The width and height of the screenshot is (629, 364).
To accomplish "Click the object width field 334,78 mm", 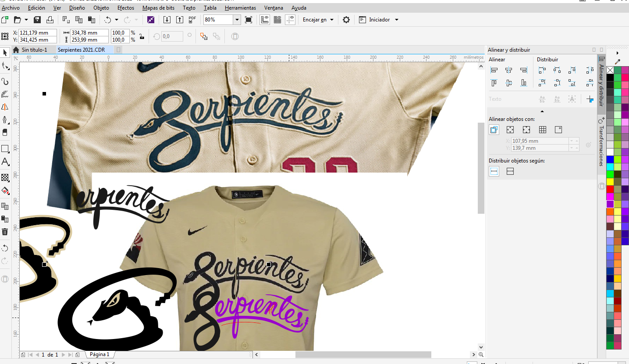I will 89,33.
